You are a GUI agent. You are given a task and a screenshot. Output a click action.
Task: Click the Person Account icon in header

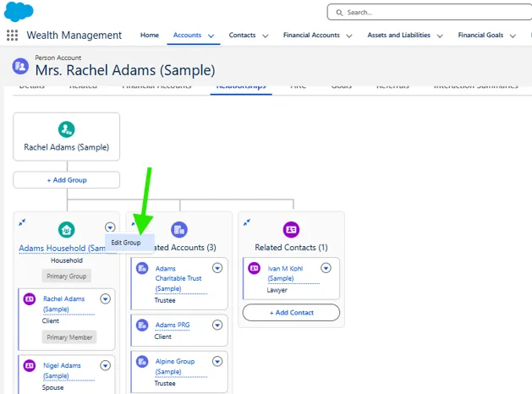(19, 66)
